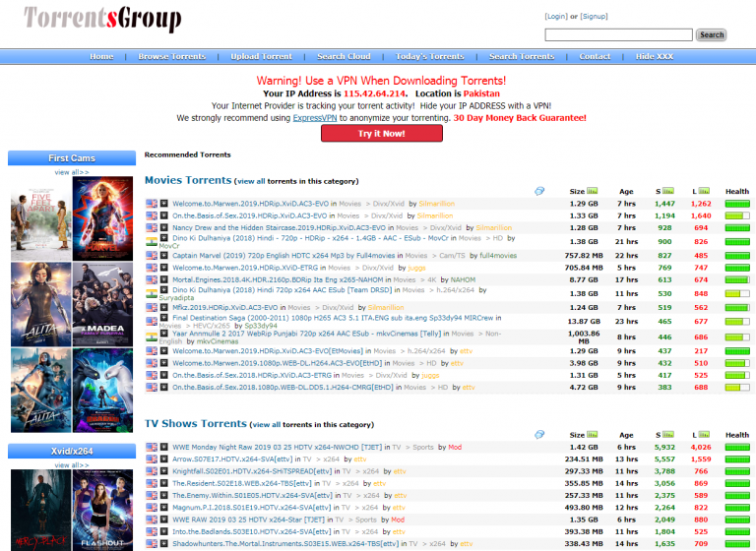
Task: Click the flag icon beside WWE Monday Night Raw
Action: pyautogui.click(x=152, y=447)
